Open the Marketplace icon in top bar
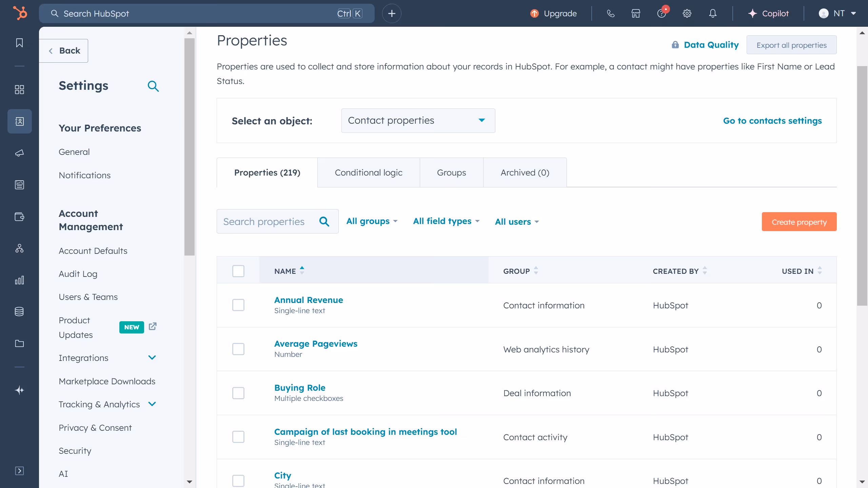The height and width of the screenshot is (488, 868). (x=635, y=13)
